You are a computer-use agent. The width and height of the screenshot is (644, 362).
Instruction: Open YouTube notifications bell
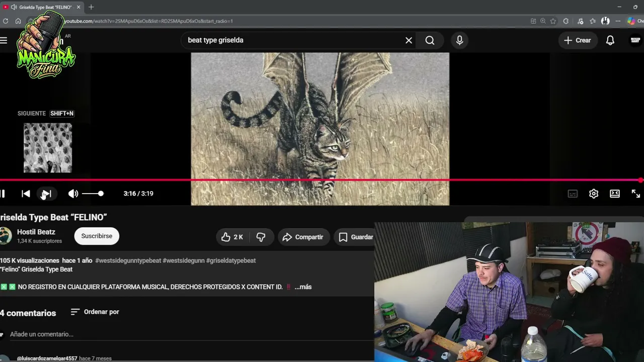[x=610, y=40]
